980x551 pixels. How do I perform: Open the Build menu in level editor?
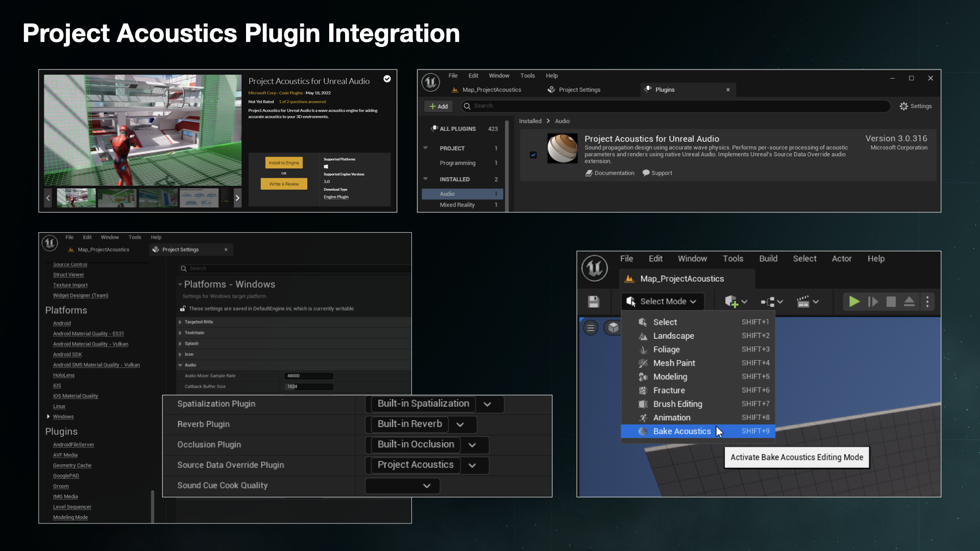point(768,259)
